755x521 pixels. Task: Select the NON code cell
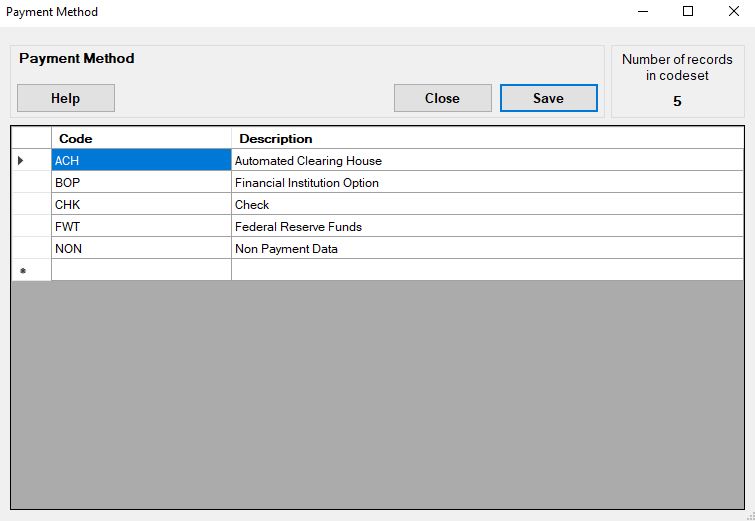tap(141, 248)
